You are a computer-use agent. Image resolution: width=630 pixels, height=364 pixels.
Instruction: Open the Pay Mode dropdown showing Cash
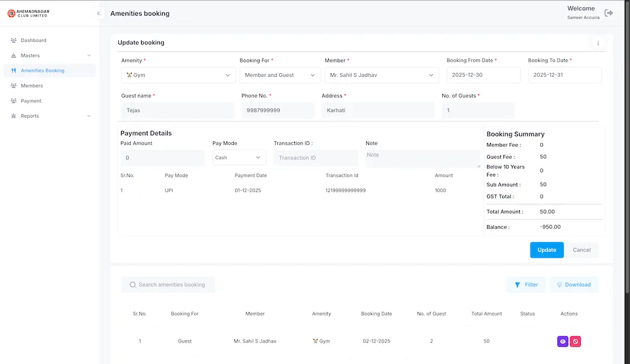tap(238, 157)
